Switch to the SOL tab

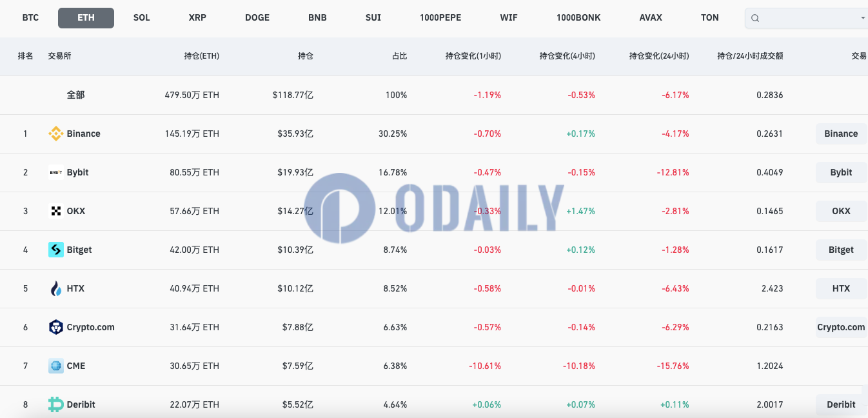coord(142,18)
